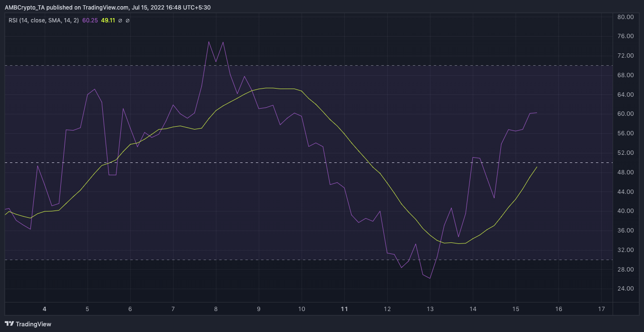Click the empty-value symbol right after 49.11
The height and width of the screenshot is (332, 644).
click(x=120, y=20)
